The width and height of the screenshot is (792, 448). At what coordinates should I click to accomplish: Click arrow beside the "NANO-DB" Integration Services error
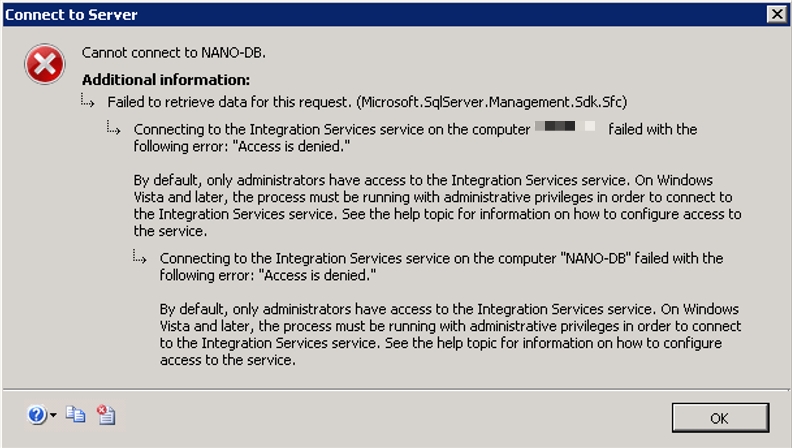(x=140, y=257)
